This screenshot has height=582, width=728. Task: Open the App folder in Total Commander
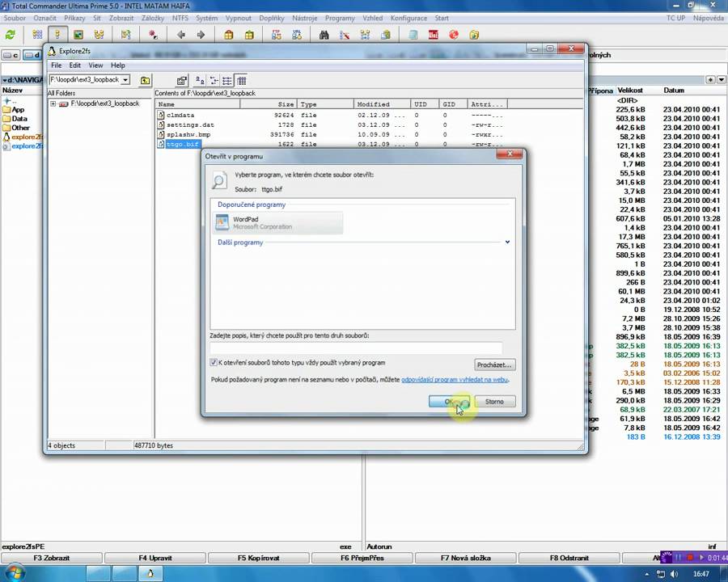(18, 110)
